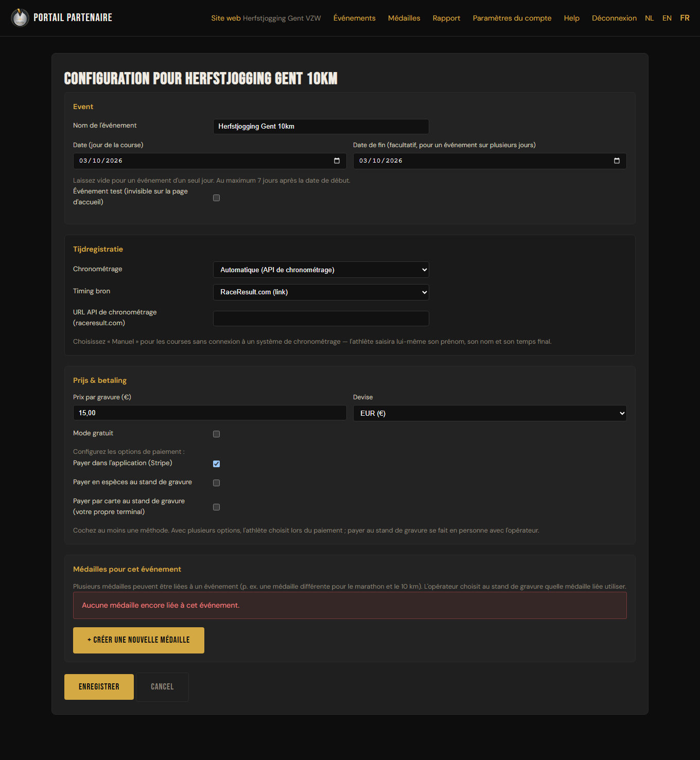Click the Portail Partenaire title text
This screenshot has height=760, width=700.
coord(73,17)
